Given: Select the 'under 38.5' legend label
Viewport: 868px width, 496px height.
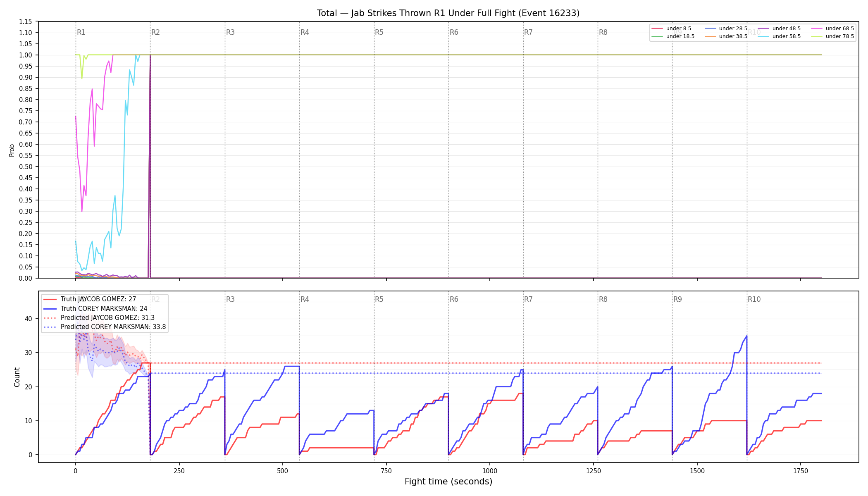Looking at the screenshot, I should tap(733, 36).
